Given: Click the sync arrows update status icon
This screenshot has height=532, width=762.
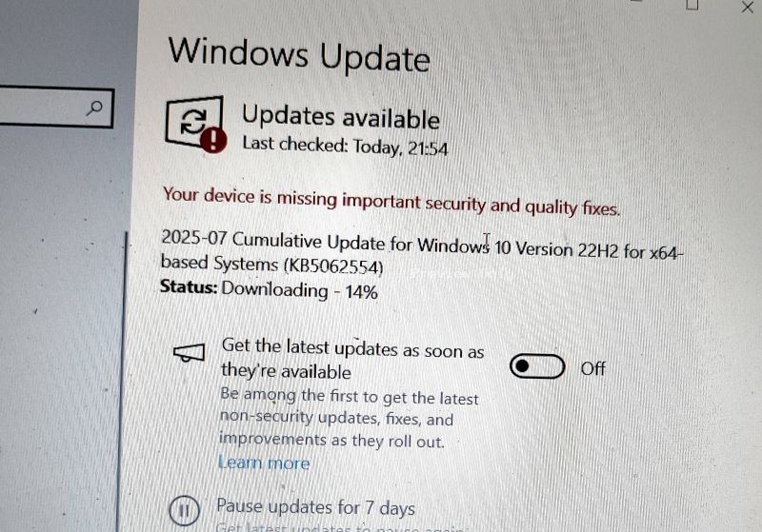Looking at the screenshot, I should (194, 121).
